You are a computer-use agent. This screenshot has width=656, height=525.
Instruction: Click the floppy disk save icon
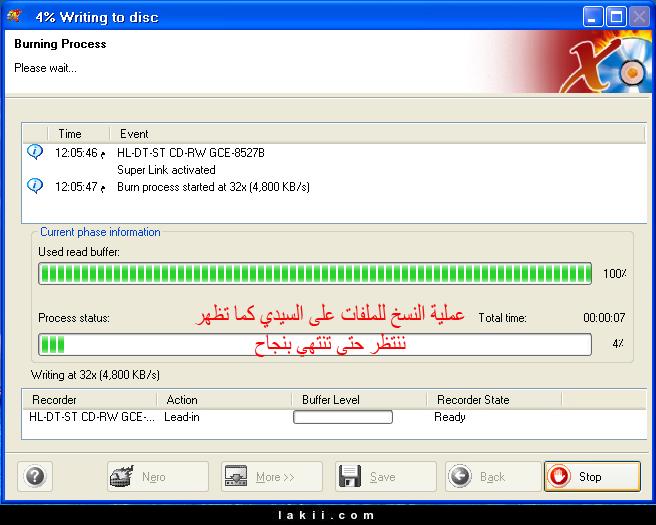[x=350, y=476]
